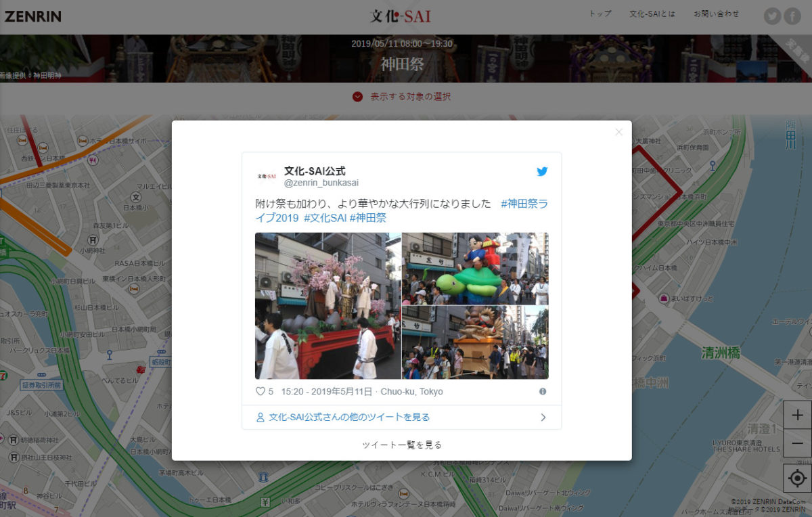This screenshot has width=812, height=517.
Task: Expand the 表示する対象の選択 dropdown
Action: (357, 97)
